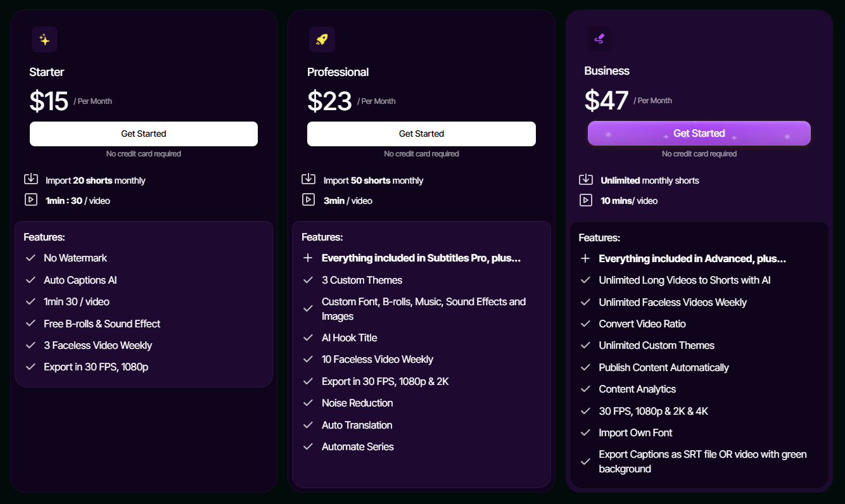Click plus icon before Advanced plus text
This screenshot has width=845, height=504.
click(585, 259)
